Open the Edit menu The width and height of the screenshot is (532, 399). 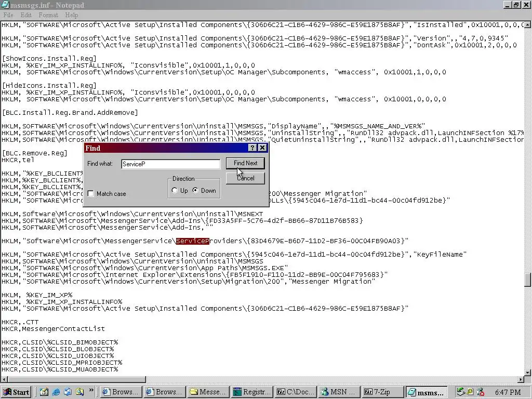(x=26, y=15)
